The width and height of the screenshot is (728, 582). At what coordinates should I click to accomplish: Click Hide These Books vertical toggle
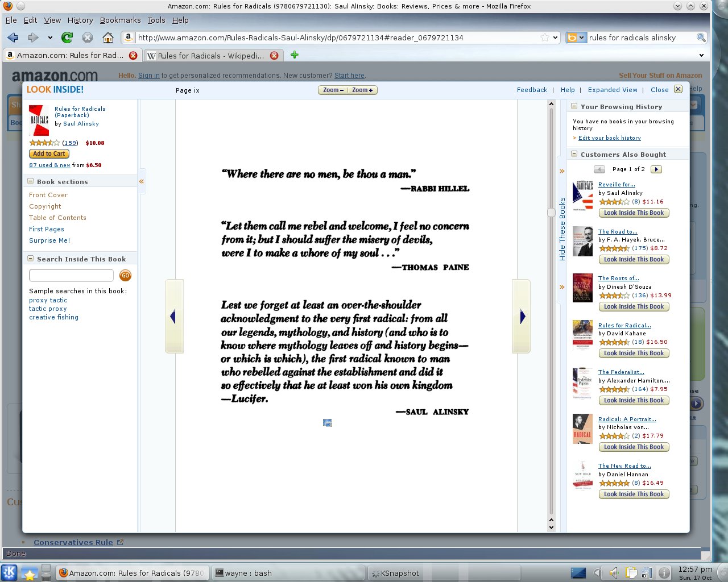[562, 228]
